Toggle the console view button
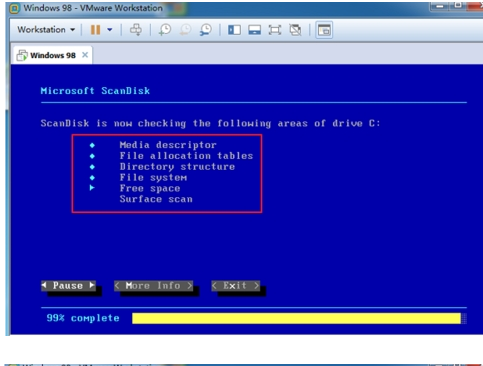The width and height of the screenshot is (483, 366). click(x=324, y=30)
